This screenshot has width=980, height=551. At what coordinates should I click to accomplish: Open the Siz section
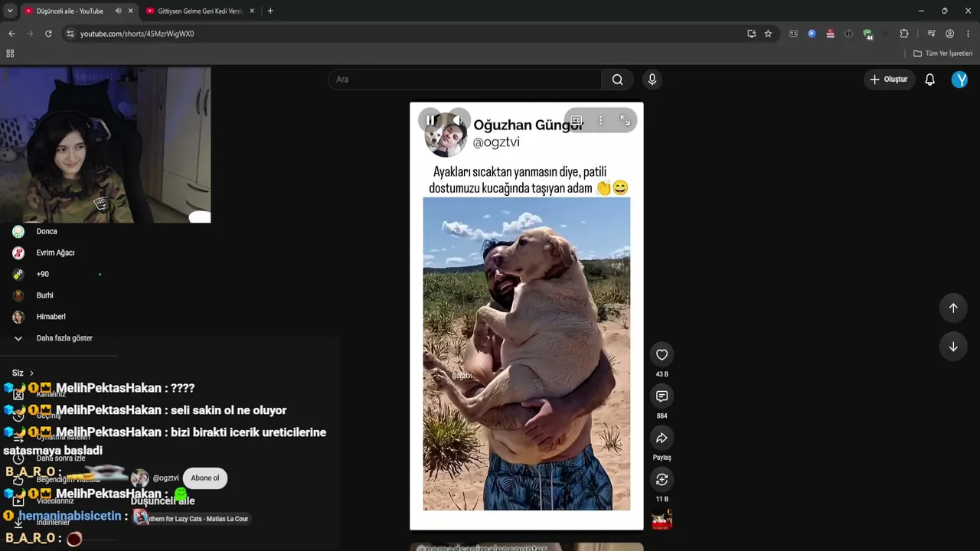23,373
